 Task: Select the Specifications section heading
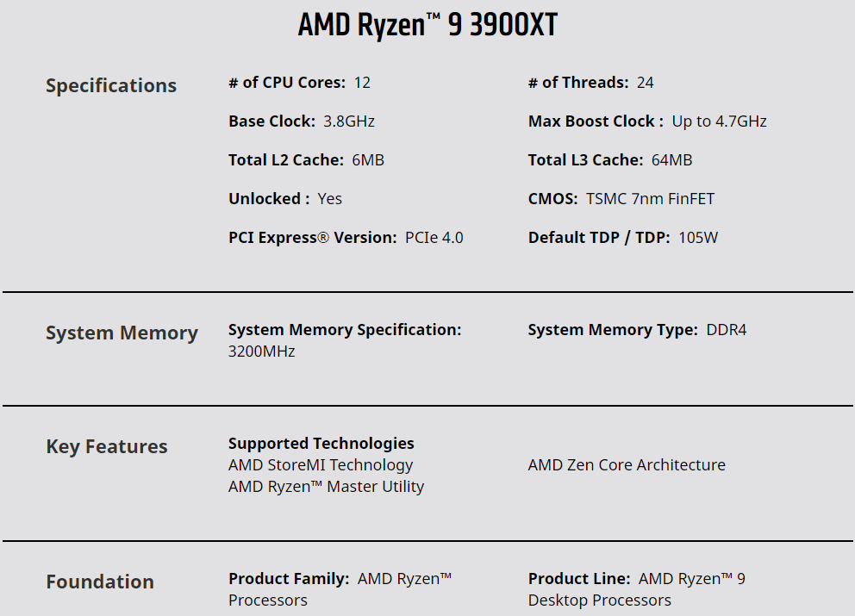[x=111, y=86]
